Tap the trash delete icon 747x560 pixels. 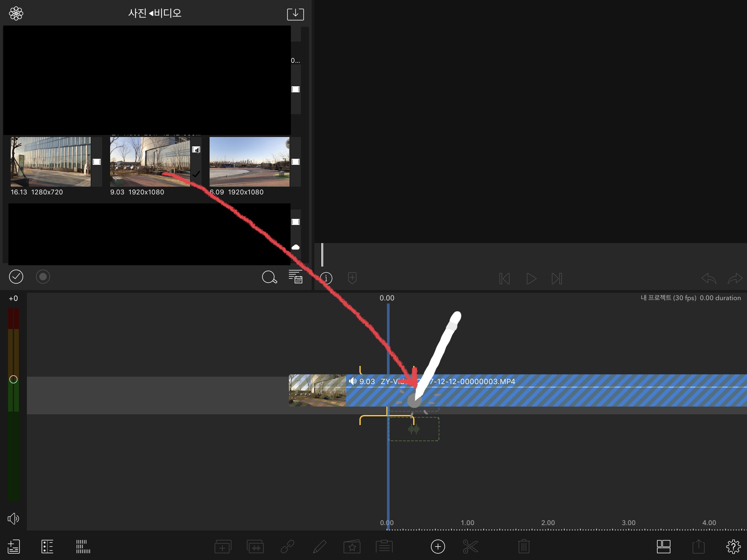point(524,547)
